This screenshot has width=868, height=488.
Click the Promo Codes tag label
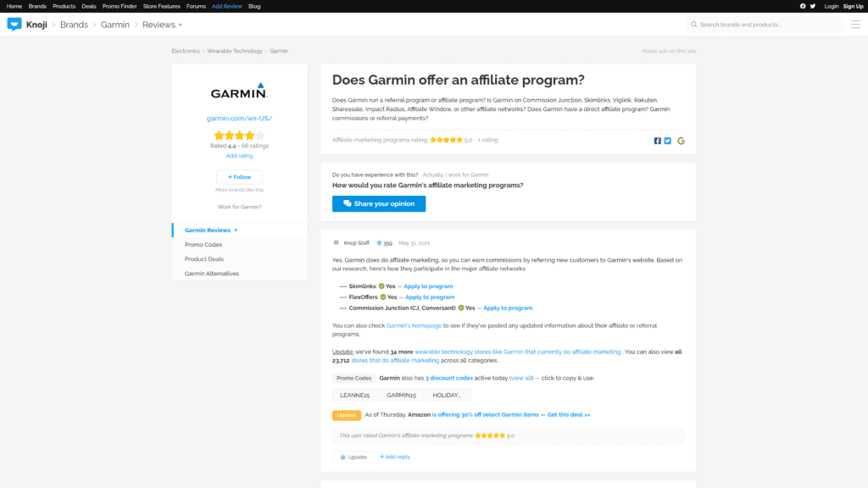click(x=353, y=378)
